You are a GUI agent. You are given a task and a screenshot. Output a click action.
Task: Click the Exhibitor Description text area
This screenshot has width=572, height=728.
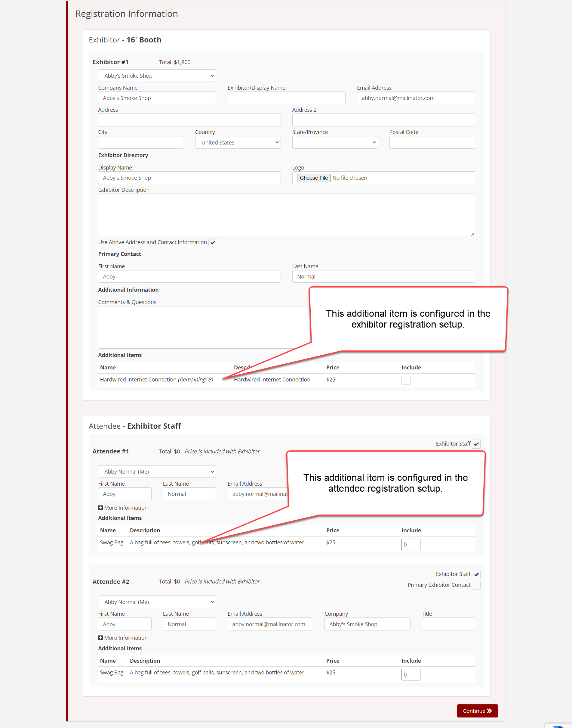click(x=286, y=214)
